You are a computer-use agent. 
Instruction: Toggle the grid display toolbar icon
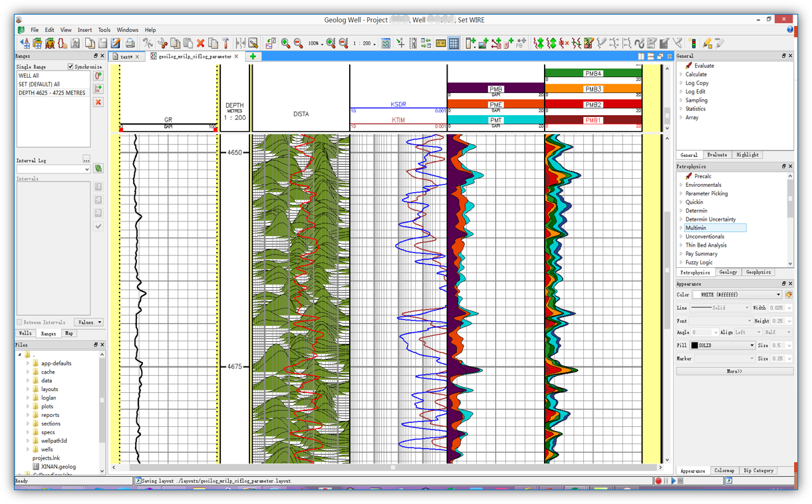click(454, 43)
